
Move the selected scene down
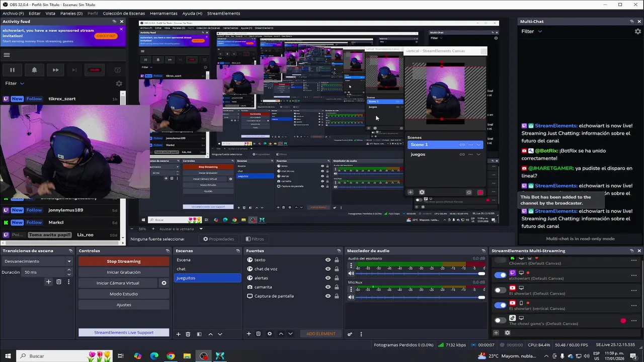coord(220,334)
